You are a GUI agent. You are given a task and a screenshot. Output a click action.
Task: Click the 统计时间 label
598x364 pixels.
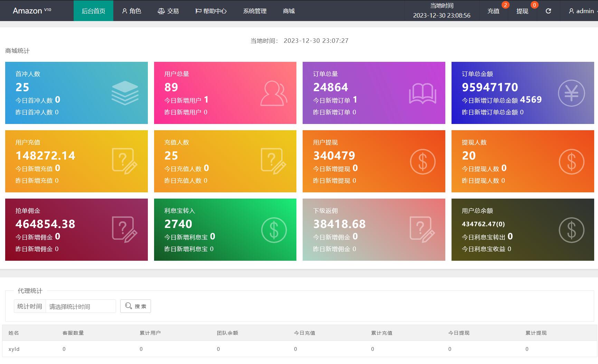[30, 306]
